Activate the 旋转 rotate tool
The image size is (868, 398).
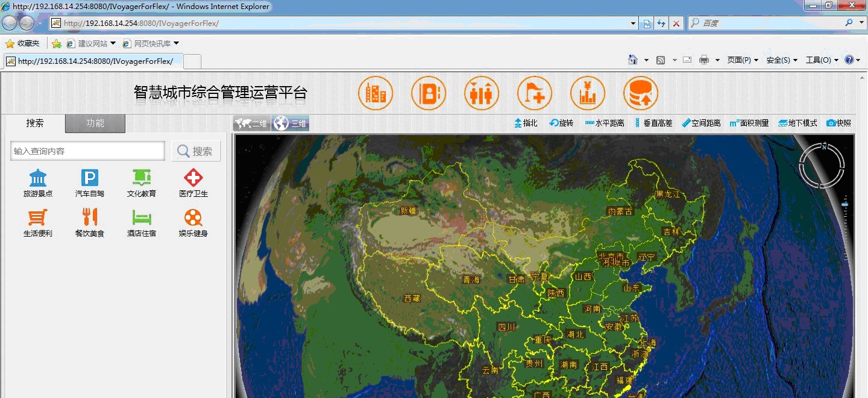[x=561, y=123]
